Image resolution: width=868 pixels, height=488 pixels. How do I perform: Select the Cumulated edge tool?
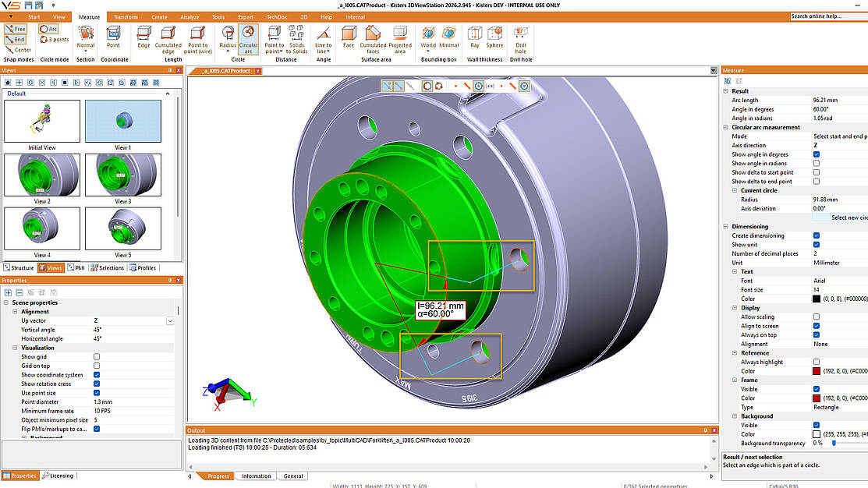[x=168, y=39]
